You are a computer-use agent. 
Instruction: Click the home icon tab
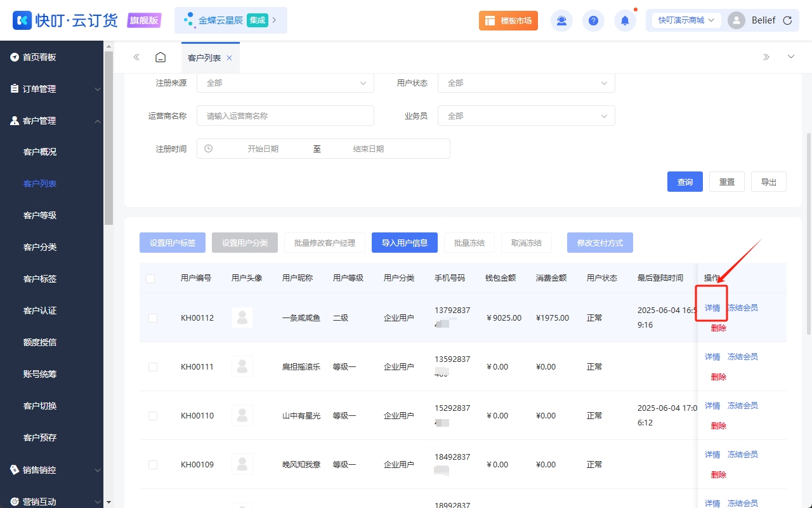(x=160, y=57)
